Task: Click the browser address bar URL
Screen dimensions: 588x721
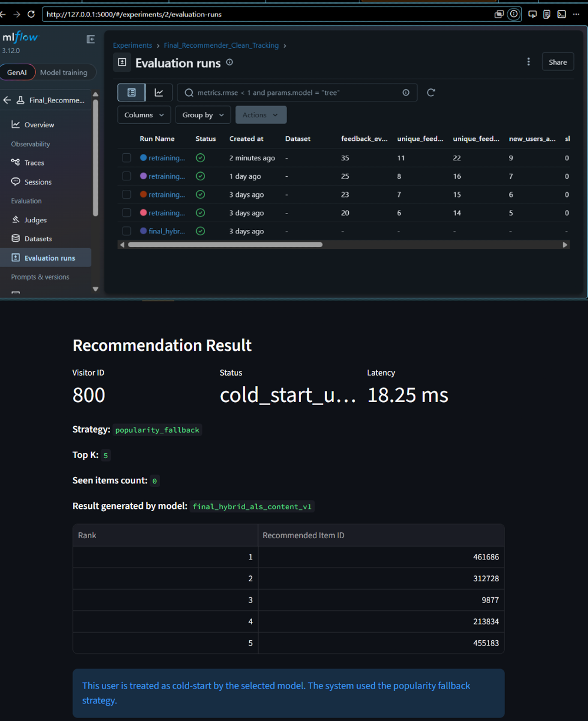Action: pyautogui.click(x=134, y=14)
